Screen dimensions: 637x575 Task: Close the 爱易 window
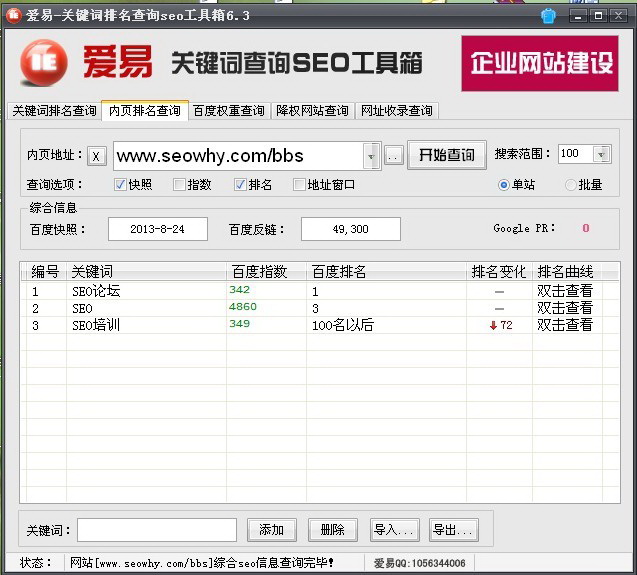tap(618, 16)
